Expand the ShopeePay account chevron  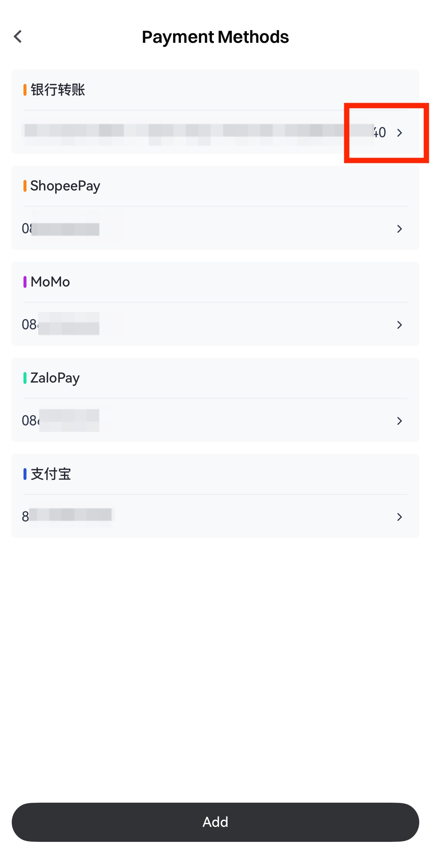(x=399, y=229)
